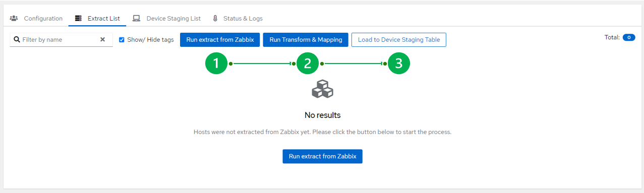This screenshot has height=193, width=644.
Task: Click the Filter by name input field
Action: (x=58, y=39)
